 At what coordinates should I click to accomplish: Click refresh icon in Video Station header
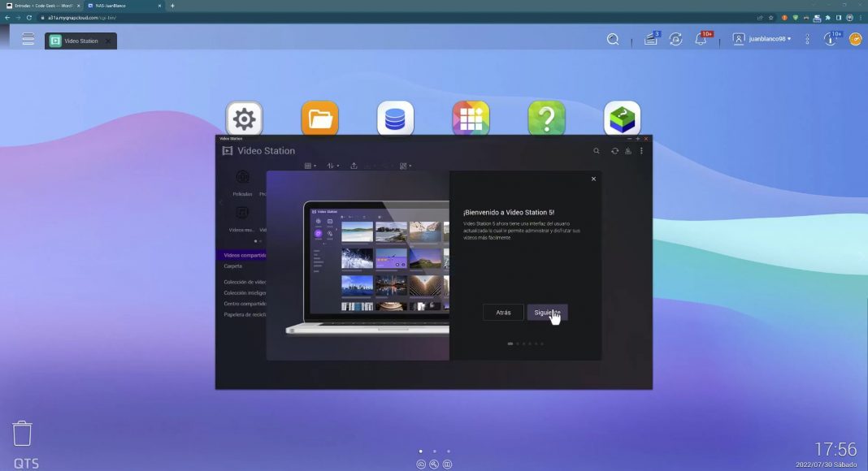[614, 151]
